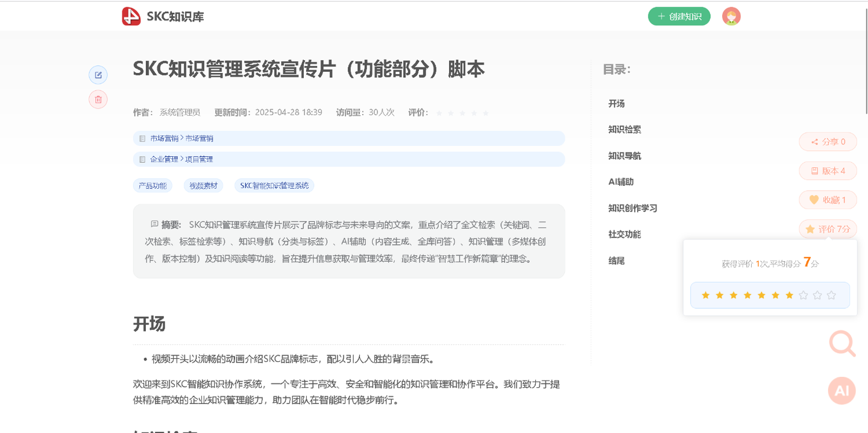Image resolution: width=868 pixels, height=433 pixels.
Task: Click the 摘要 summary box text
Action: click(348, 241)
